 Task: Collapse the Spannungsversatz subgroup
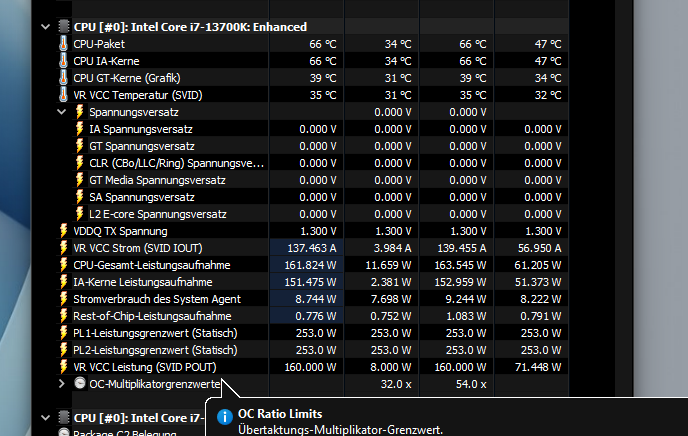tap(61, 112)
